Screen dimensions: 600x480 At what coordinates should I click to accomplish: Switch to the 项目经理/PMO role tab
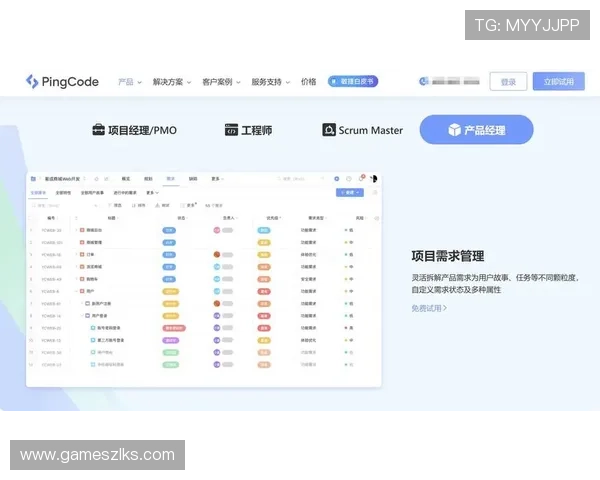coord(135,130)
